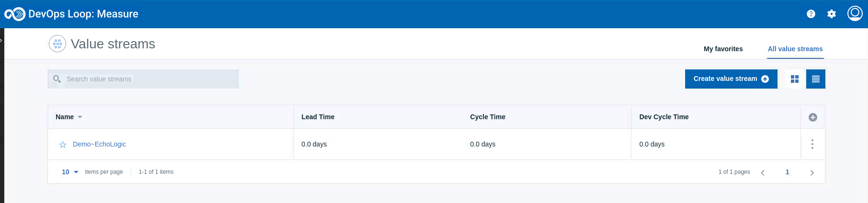The width and height of the screenshot is (868, 203).
Task: Switch to list view
Action: pos(816,79)
